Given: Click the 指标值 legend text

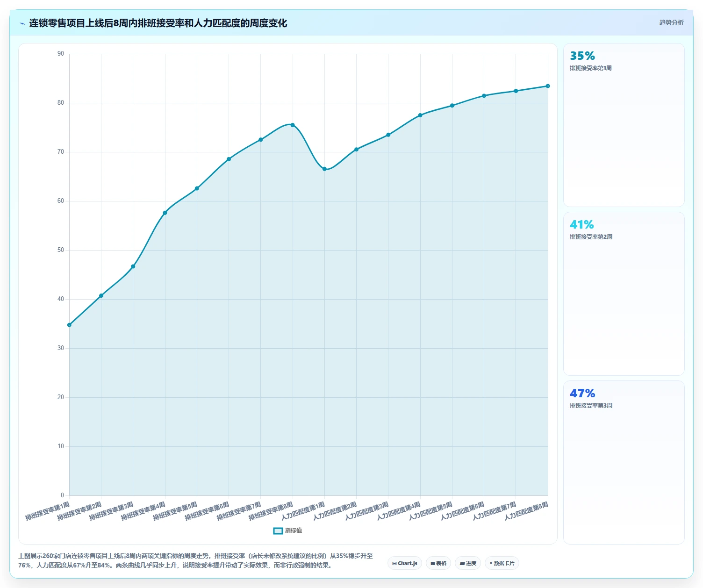Looking at the screenshot, I should tap(294, 531).
